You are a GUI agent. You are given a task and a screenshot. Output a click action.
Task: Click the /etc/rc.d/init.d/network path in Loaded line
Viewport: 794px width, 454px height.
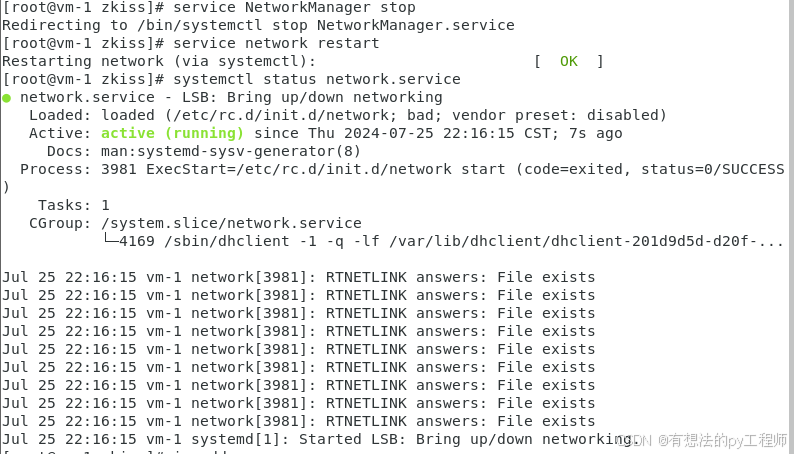(x=281, y=115)
